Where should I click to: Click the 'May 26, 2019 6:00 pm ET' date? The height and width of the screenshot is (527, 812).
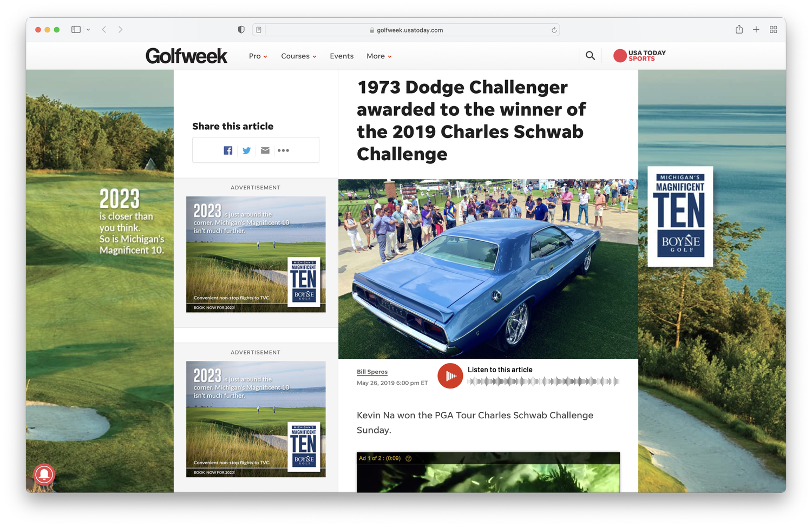pyautogui.click(x=392, y=383)
